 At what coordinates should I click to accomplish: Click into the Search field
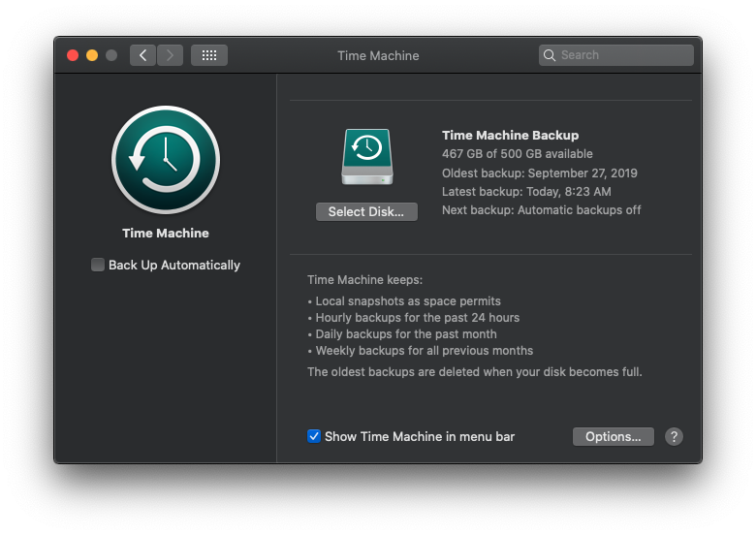616,55
